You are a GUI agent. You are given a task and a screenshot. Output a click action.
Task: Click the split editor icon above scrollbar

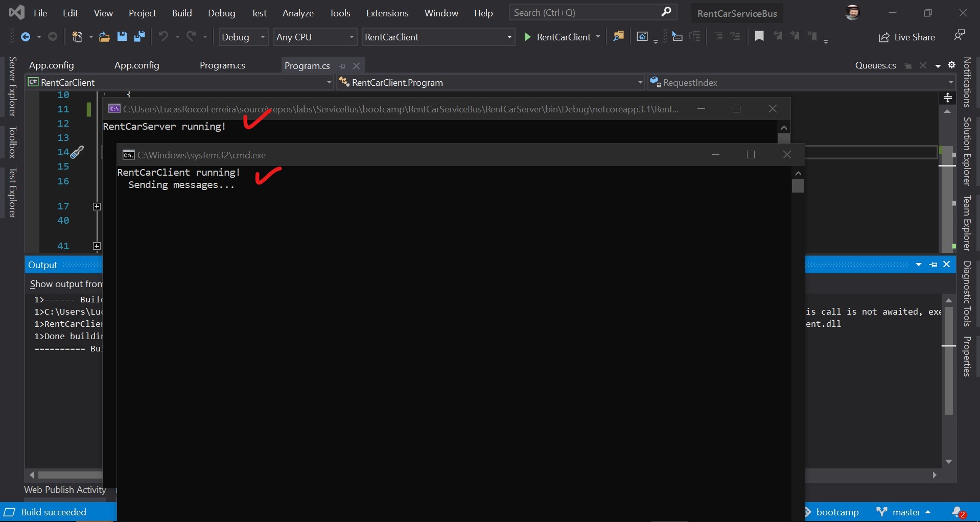(948, 98)
